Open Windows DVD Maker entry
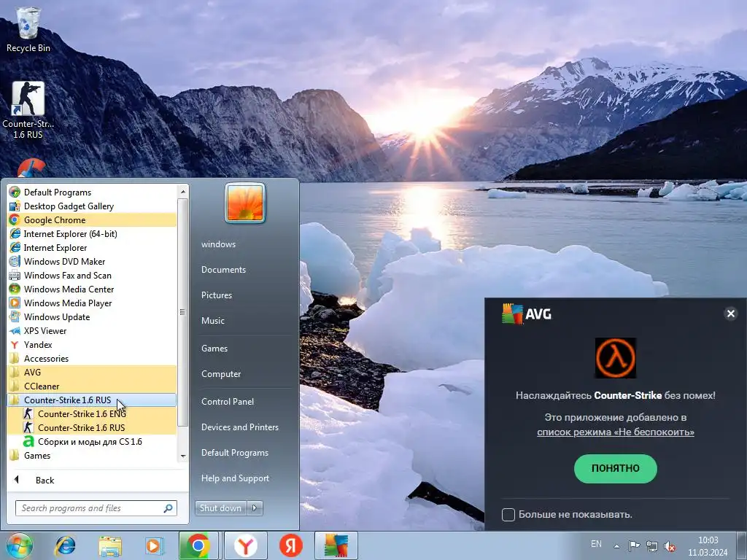747x560 pixels. (93, 262)
